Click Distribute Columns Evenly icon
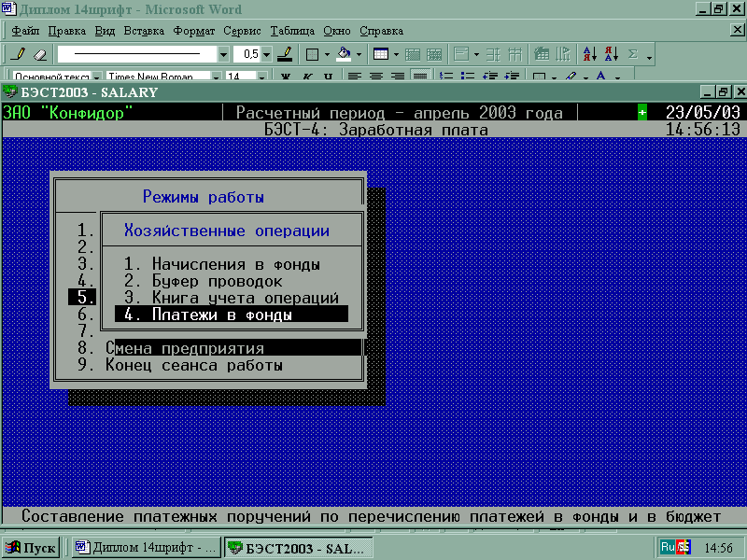Viewport: 747px width, 560px height. point(514,54)
